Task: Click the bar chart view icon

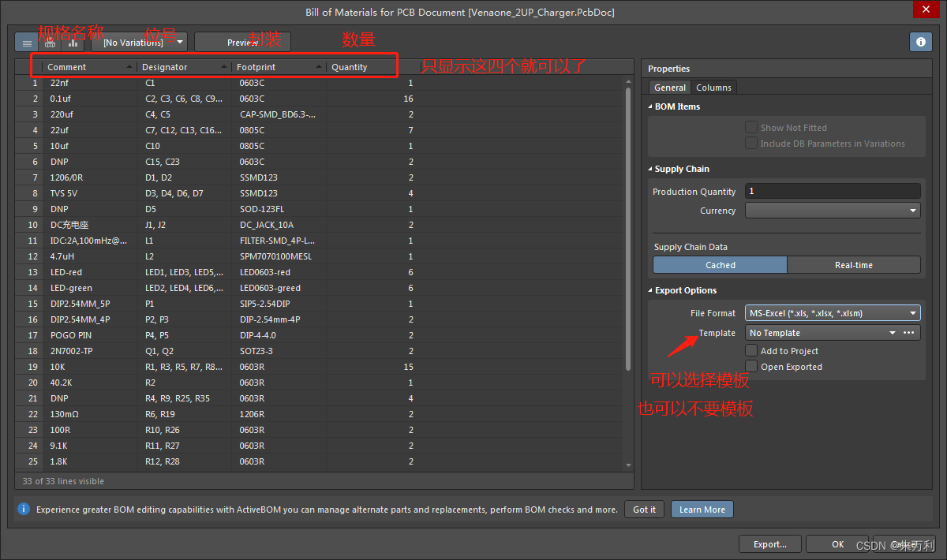Action: (73, 43)
